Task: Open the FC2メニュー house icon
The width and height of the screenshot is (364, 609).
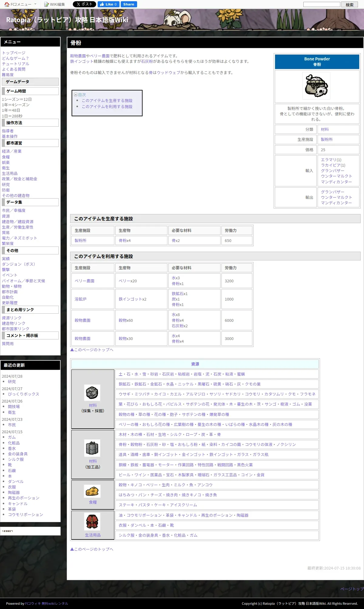Action: tap(7, 4)
